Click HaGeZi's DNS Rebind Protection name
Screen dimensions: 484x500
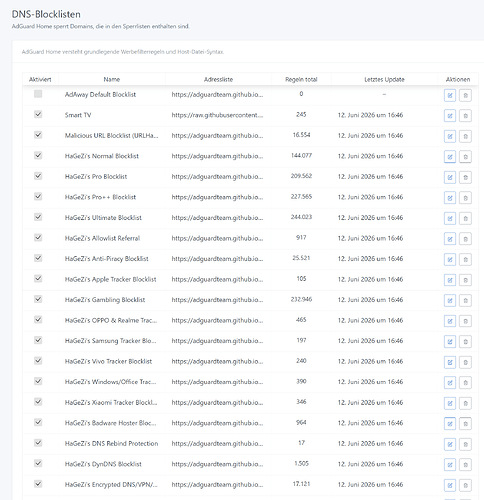coord(111,443)
